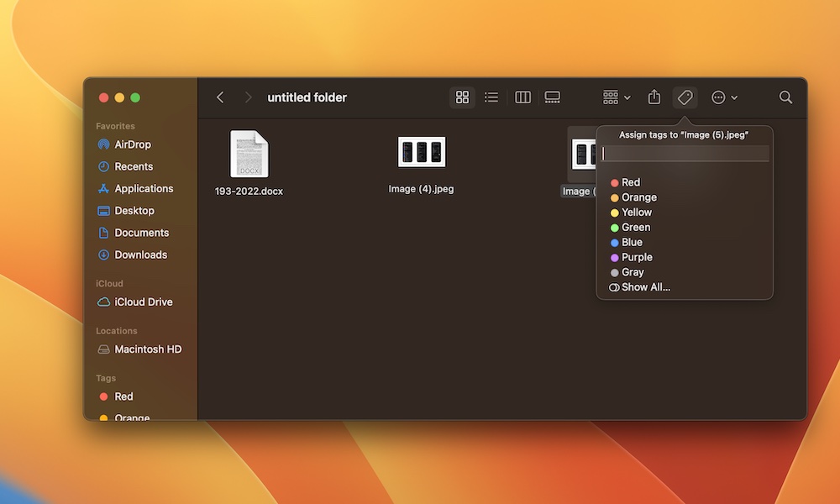Click the yellow minimize window button
The width and height of the screenshot is (840, 504).
coord(119,97)
